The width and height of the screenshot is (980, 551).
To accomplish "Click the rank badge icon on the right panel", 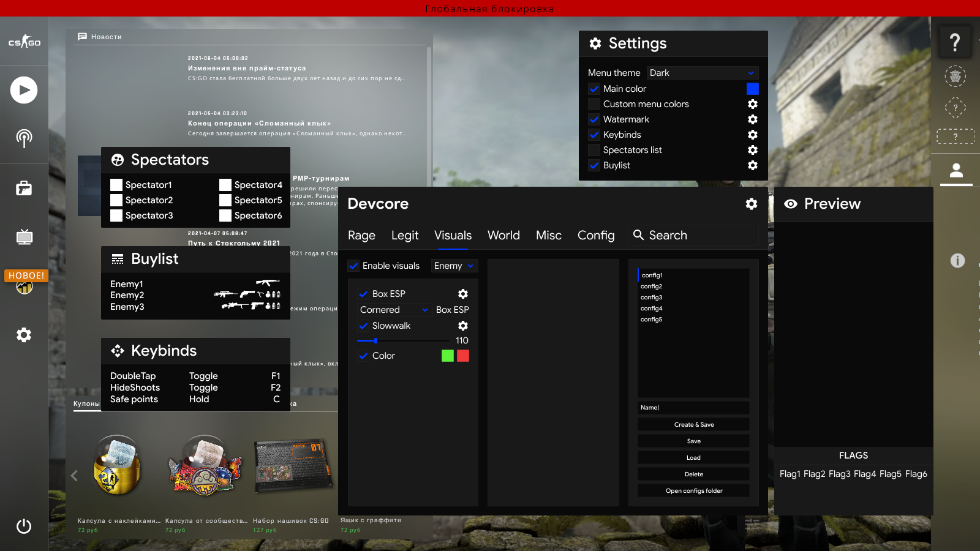I will point(956,77).
